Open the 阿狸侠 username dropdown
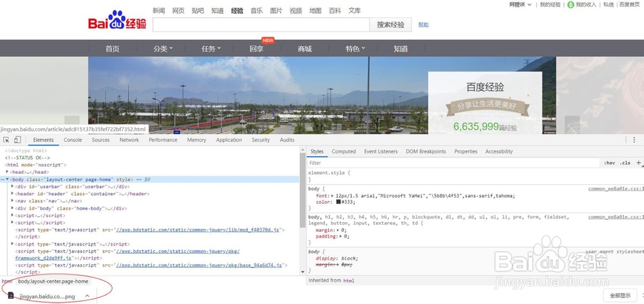The height and width of the screenshot is (304, 644). pos(520,5)
